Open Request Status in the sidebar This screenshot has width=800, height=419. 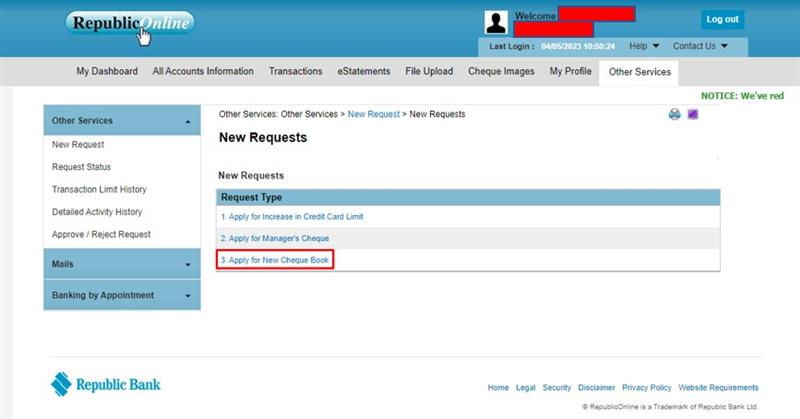(x=81, y=167)
